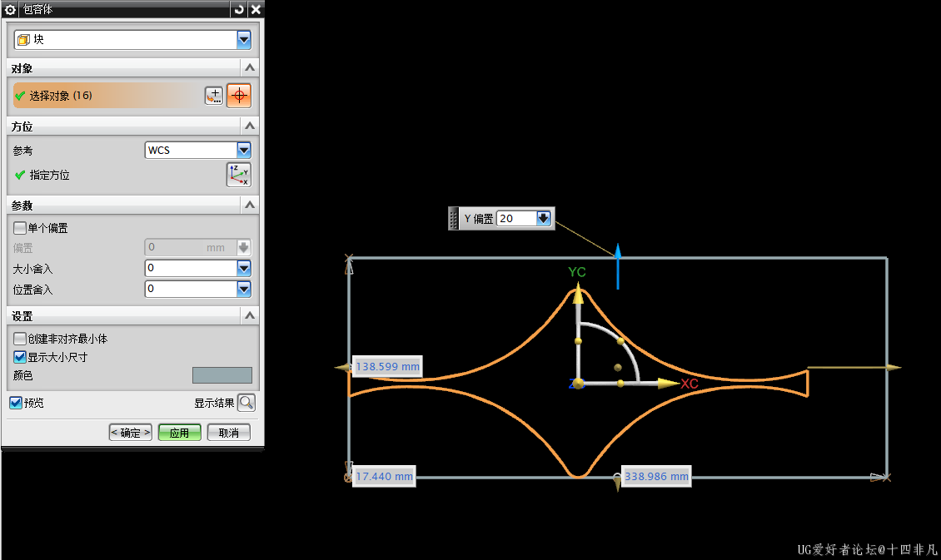
Task: Toggle the 预览 checkbox
Action: 16,403
